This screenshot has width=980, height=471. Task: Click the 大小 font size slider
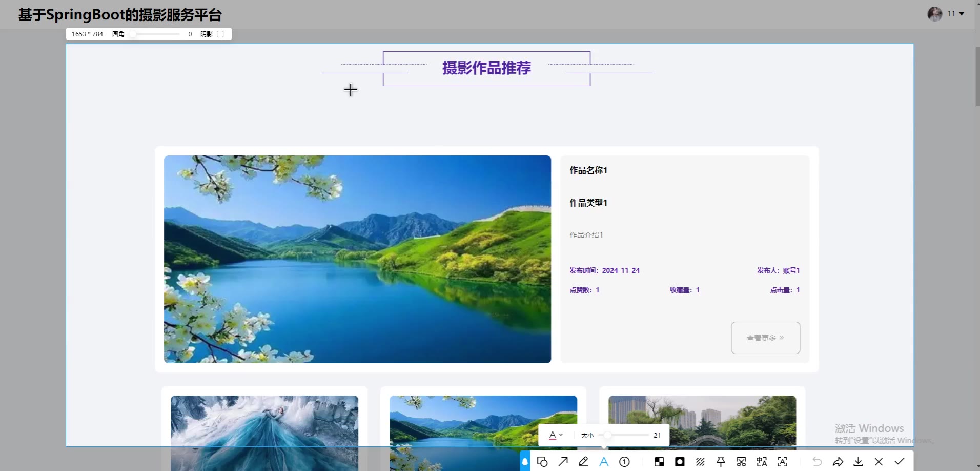(623, 435)
